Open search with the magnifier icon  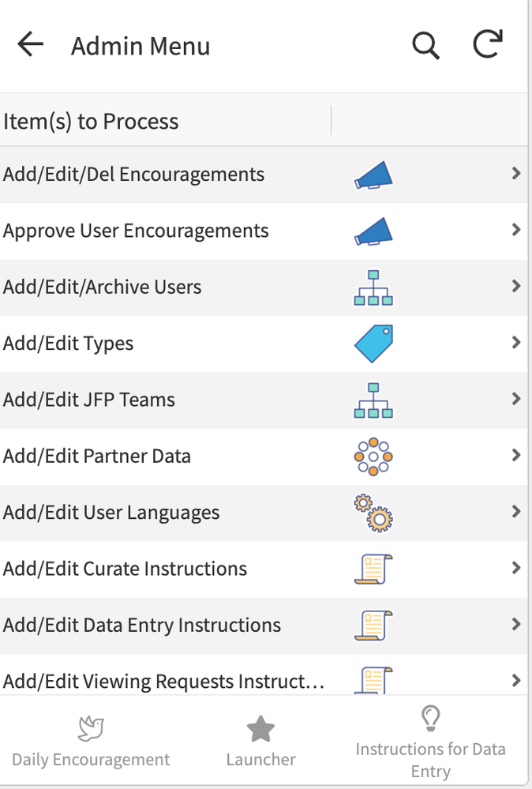pos(426,46)
